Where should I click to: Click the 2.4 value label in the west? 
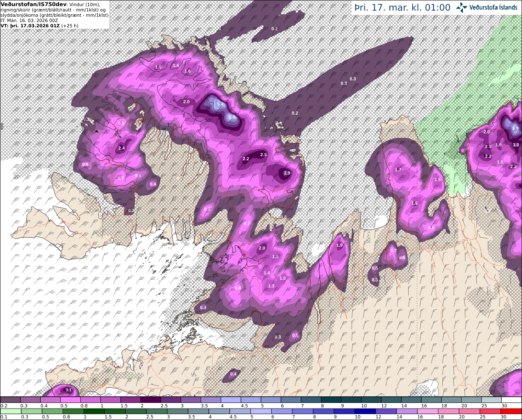point(122,148)
